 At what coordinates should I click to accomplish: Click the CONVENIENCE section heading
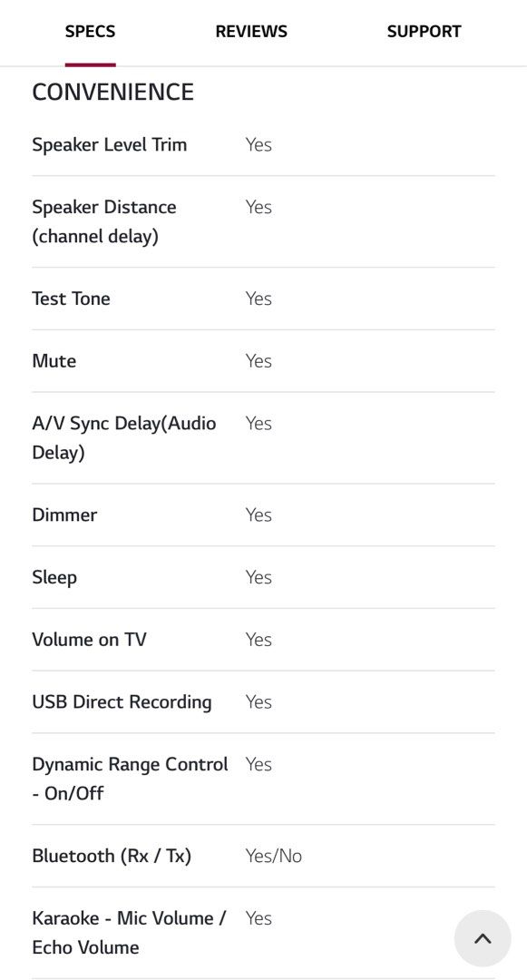tap(113, 92)
